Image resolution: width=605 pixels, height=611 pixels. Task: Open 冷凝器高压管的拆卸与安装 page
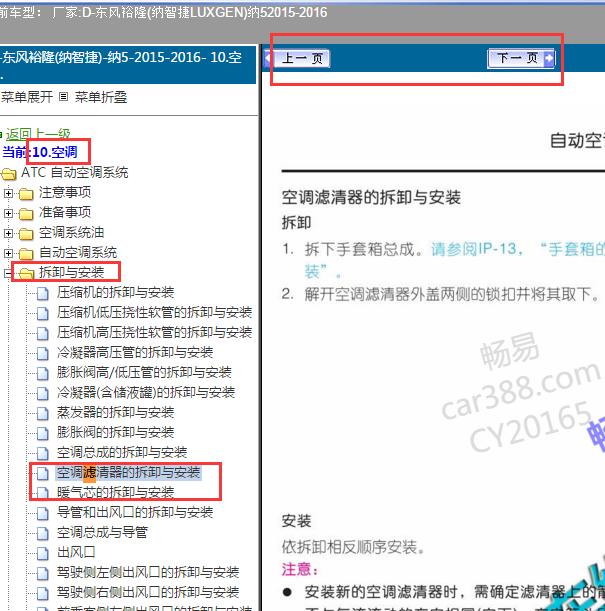click(x=135, y=352)
